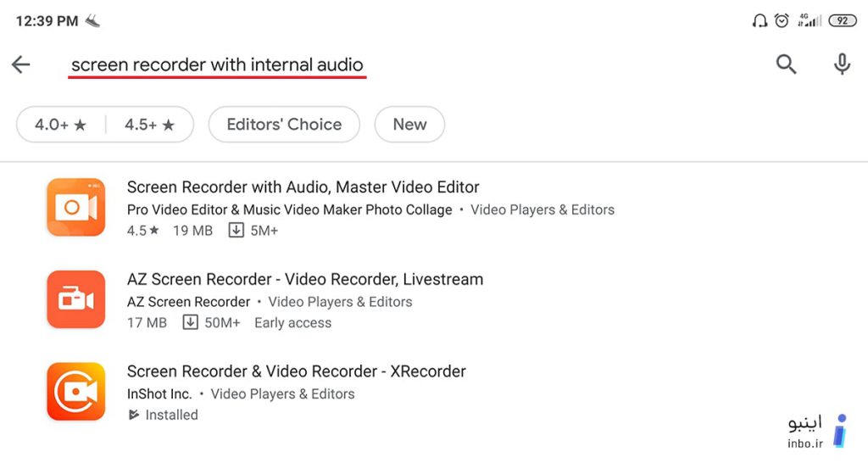Go back using the left arrow

coord(21,64)
